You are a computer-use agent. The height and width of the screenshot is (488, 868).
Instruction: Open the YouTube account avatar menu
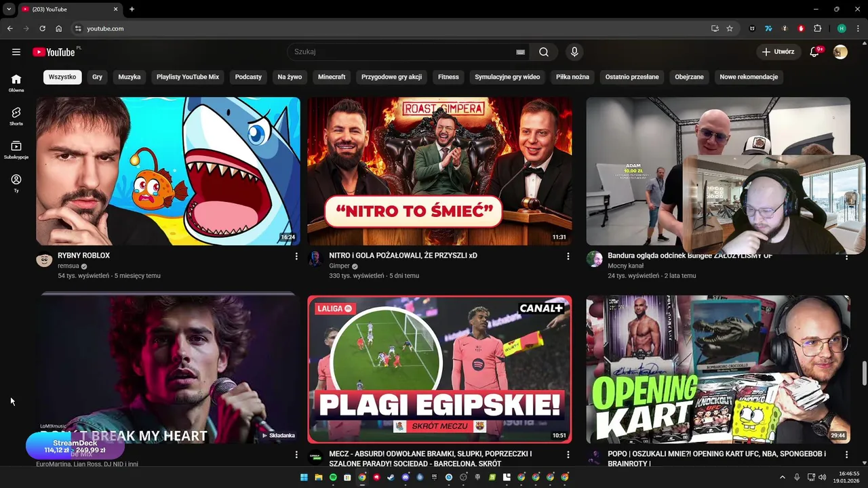click(840, 52)
